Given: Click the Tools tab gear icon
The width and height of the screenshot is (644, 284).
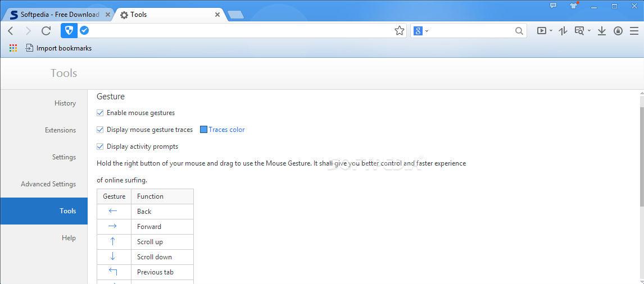Looking at the screenshot, I should (124, 15).
